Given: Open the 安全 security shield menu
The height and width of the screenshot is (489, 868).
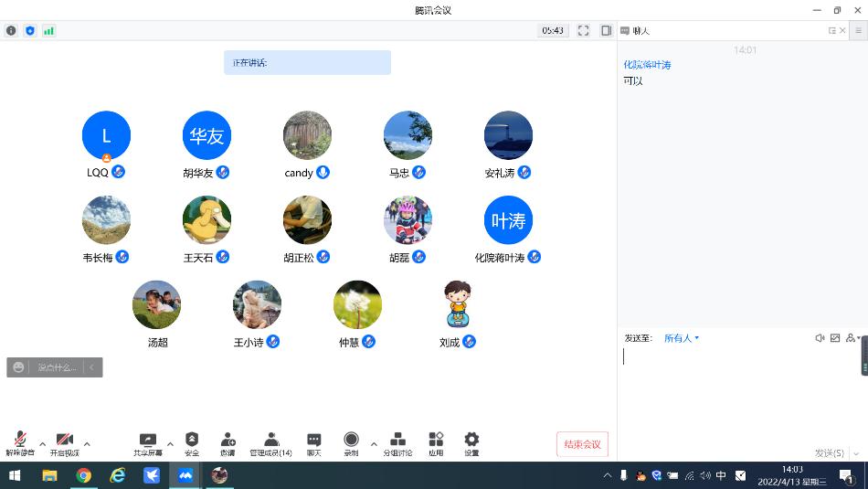Looking at the screenshot, I should tap(192, 443).
